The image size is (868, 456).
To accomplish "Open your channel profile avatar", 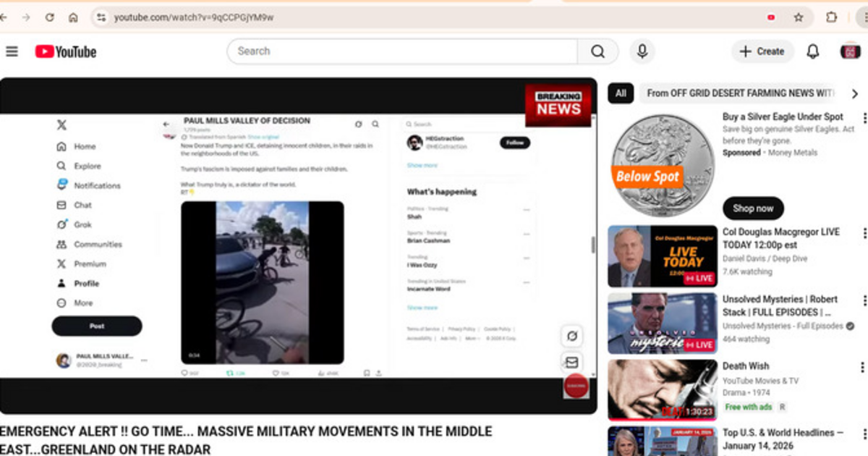I will (x=848, y=51).
